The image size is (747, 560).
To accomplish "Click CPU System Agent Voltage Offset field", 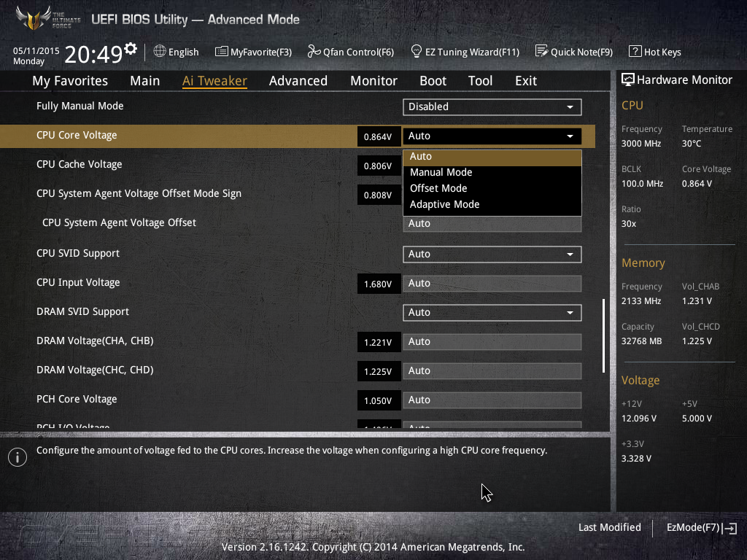I will click(492, 224).
